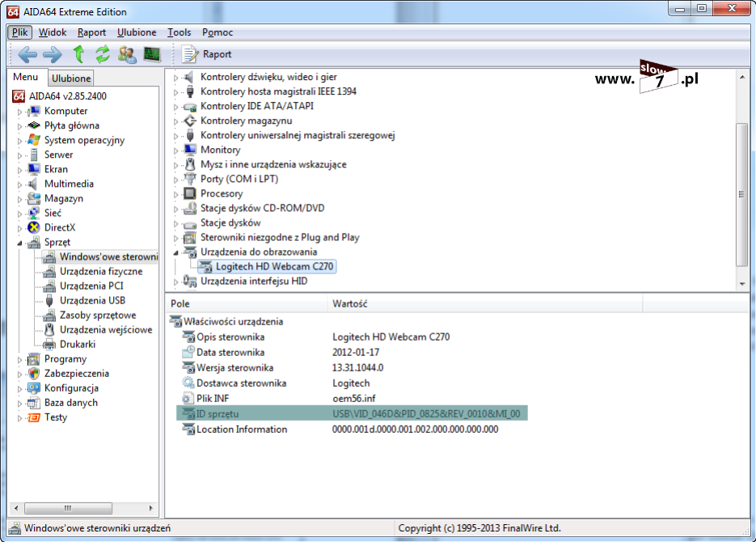Click the Programy icon in the tree

[x=34, y=359]
